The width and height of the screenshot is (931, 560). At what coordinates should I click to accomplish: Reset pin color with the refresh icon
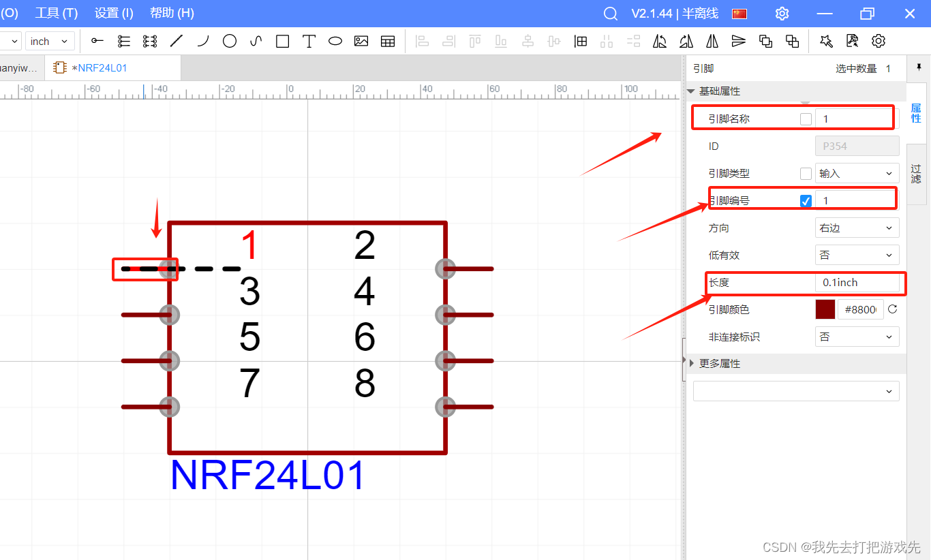pos(892,309)
